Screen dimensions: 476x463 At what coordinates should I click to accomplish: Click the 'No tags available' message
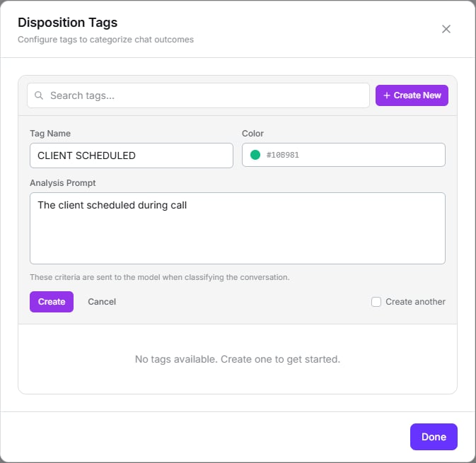(x=238, y=359)
